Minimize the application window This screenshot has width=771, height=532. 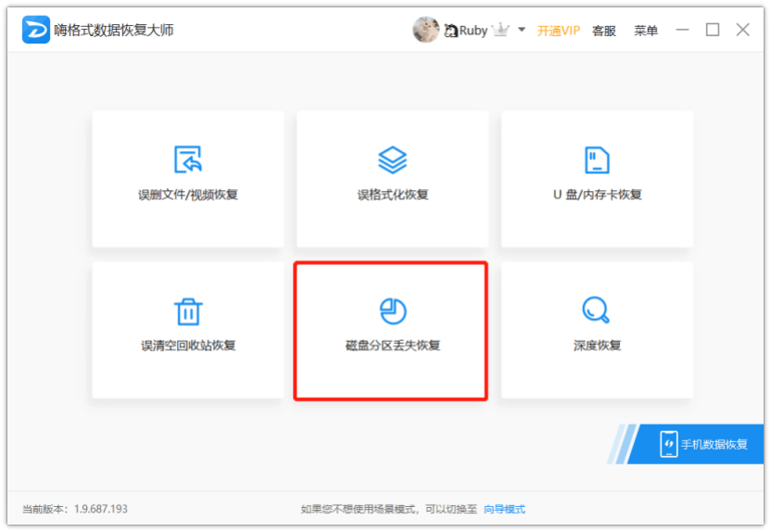[682, 30]
